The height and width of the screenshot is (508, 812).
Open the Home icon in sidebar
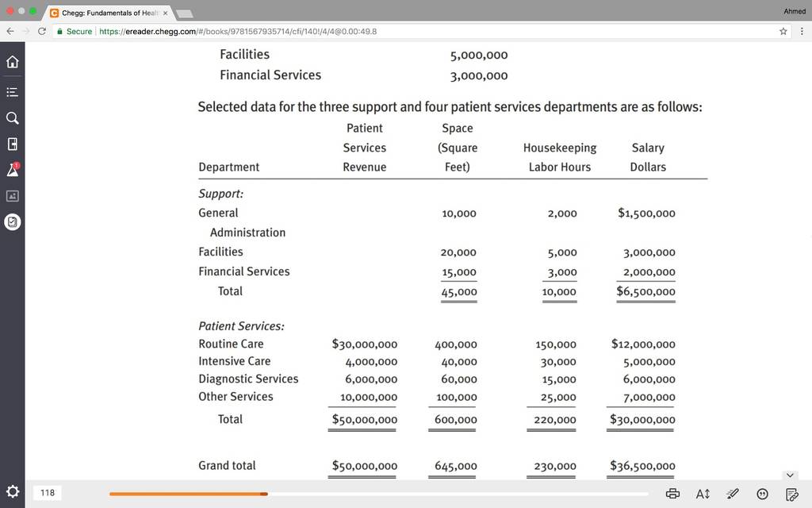click(13, 62)
